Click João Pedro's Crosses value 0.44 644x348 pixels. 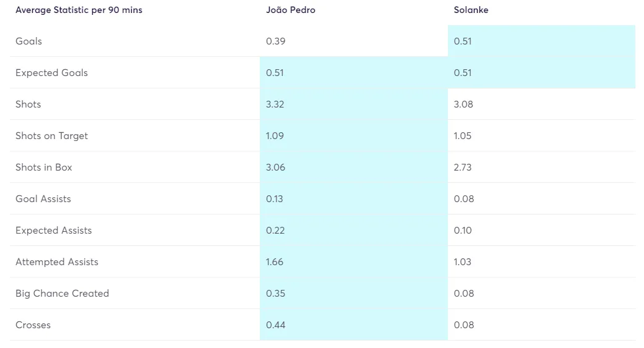coord(275,325)
